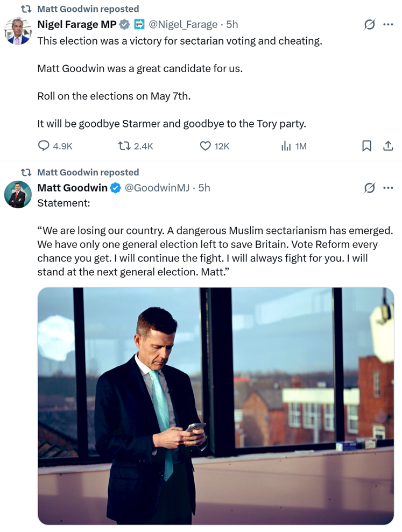Open Matt Goodwin's profile avatar
This screenshot has height=532, width=402.
tap(18, 194)
